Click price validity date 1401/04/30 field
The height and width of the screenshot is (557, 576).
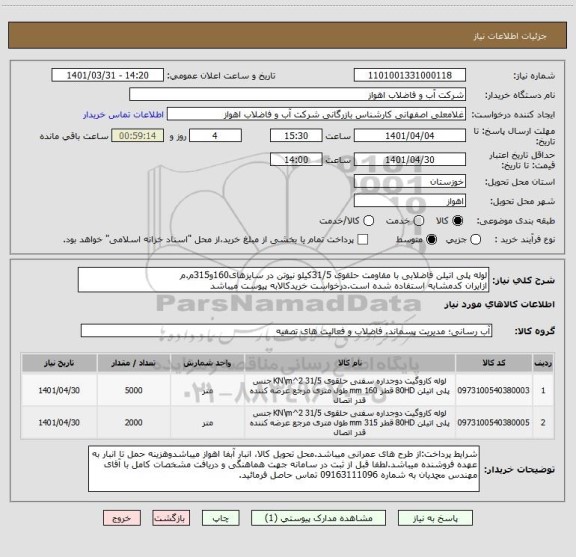point(410,159)
